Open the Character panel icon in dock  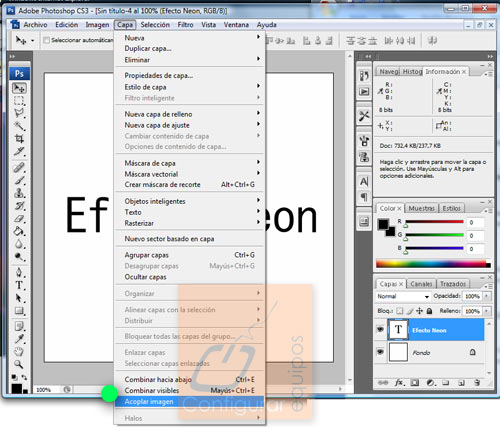tap(364, 182)
